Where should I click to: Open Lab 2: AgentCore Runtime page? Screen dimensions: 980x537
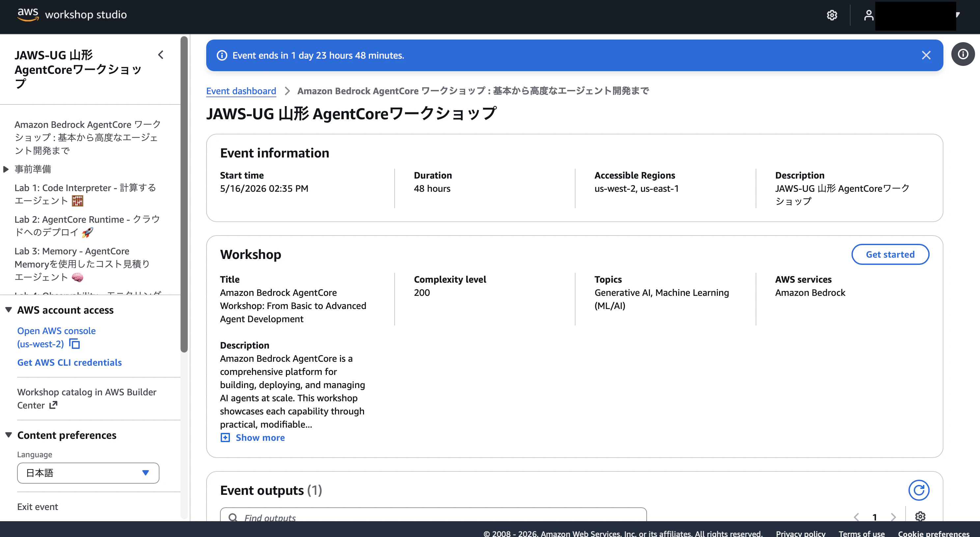pyautogui.click(x=88, y=226)
